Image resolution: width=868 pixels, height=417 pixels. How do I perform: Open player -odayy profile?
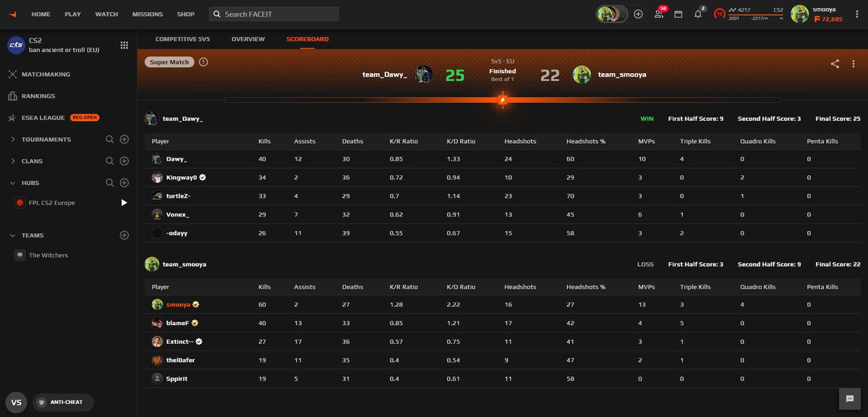[178, 234]
